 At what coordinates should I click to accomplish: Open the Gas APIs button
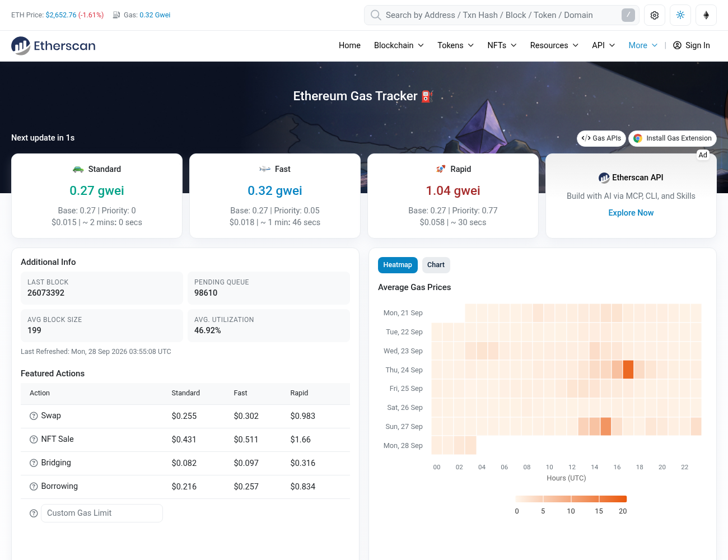click(601, 138)
